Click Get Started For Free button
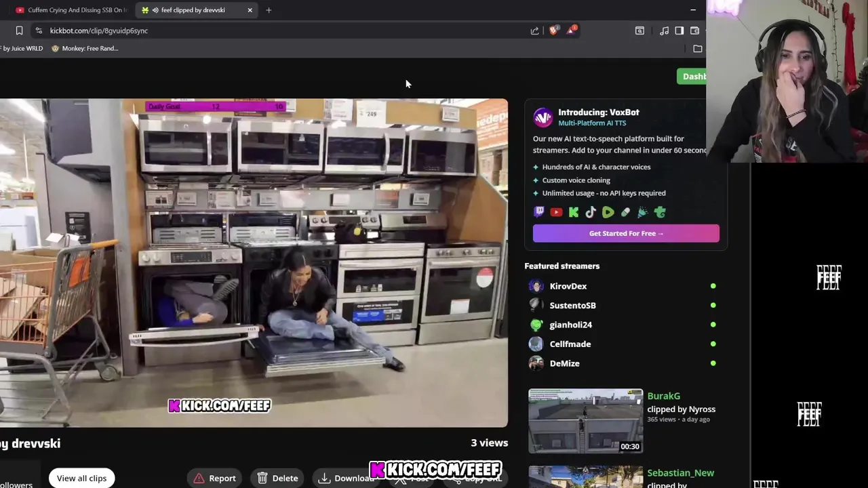 pyautogui.click(x=626, y=233)
